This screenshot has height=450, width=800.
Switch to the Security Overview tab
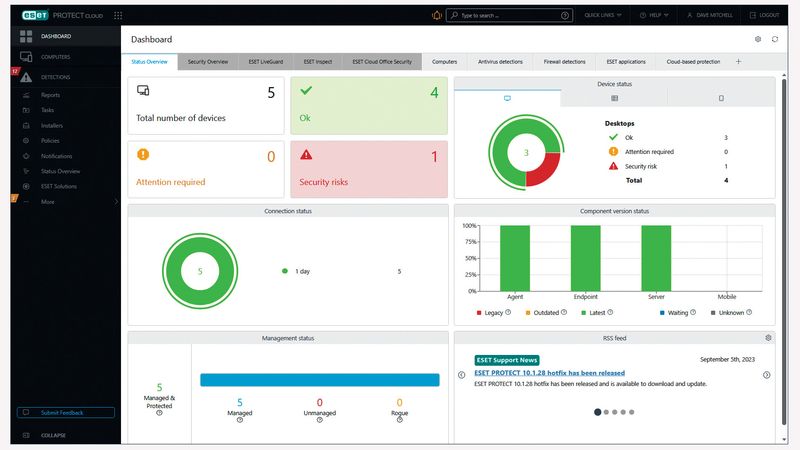point(208,62)
